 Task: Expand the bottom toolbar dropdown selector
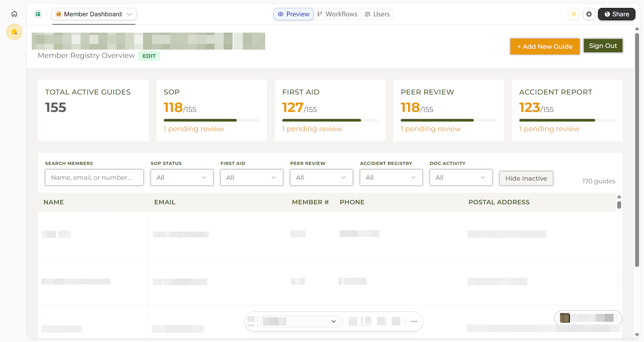pyautogui.click(x=301, y=321)
